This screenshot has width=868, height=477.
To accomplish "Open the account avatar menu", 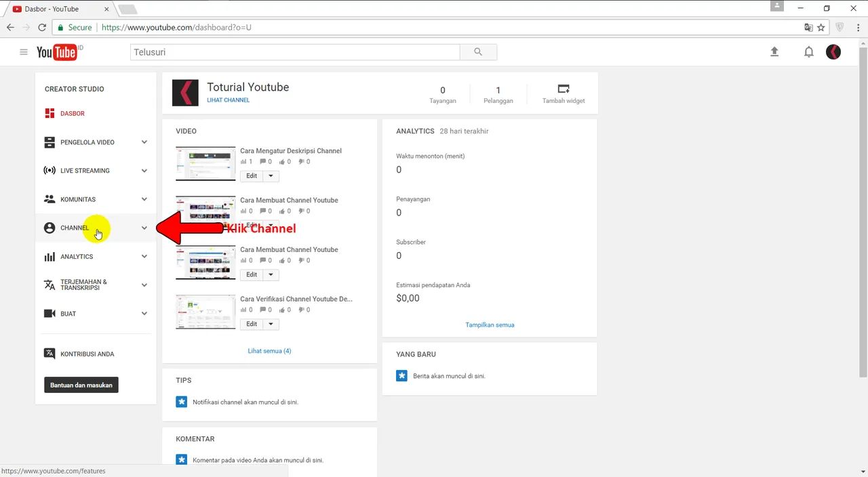I will coord(833,52).
